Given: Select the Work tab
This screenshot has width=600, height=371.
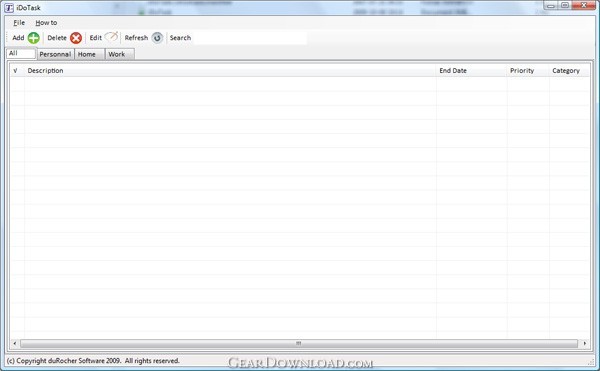Looking at the screenshot, I should click(x=119, y=54).
